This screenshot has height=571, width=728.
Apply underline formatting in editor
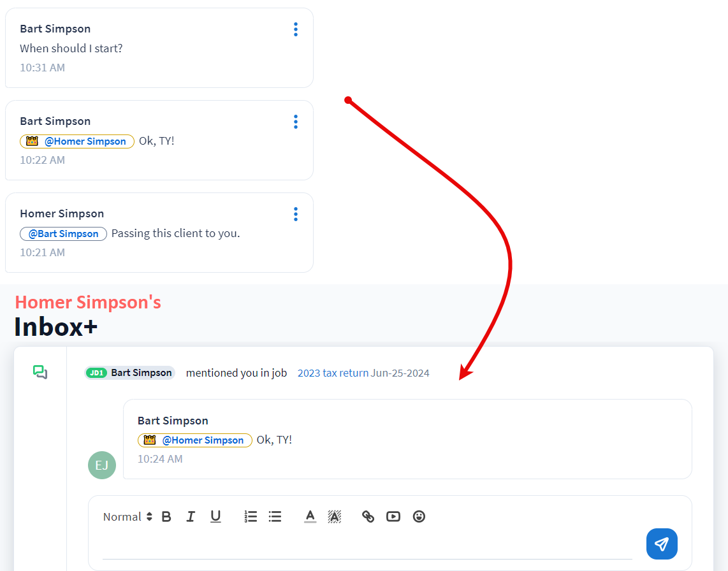pyautogui.click(x=215, y=517)
